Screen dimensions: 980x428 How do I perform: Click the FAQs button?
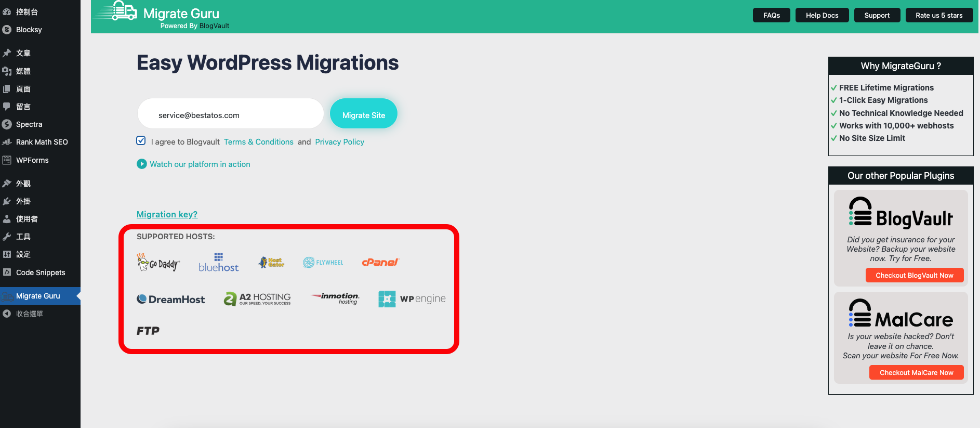pos(772,15)
